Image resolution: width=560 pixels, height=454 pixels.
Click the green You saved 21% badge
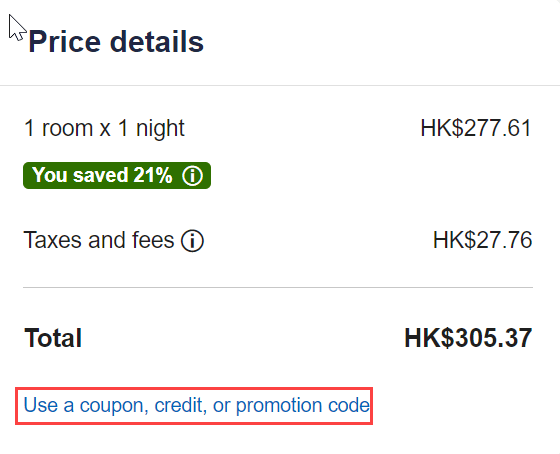coord(117,175)
